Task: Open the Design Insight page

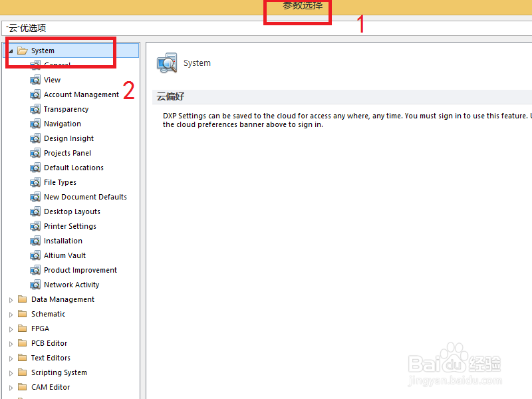Action: 69,138
